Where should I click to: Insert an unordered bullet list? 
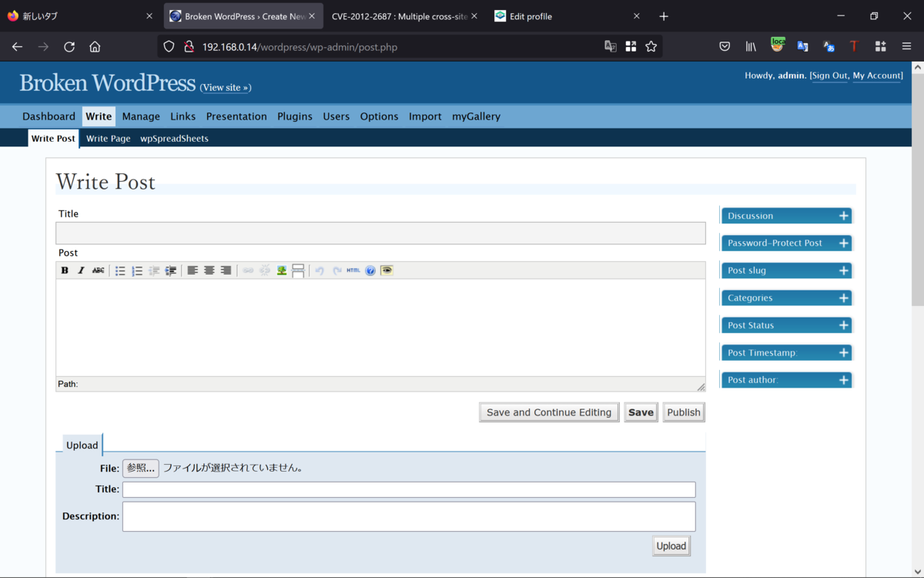pyautogui.click(x=120, y=271)
